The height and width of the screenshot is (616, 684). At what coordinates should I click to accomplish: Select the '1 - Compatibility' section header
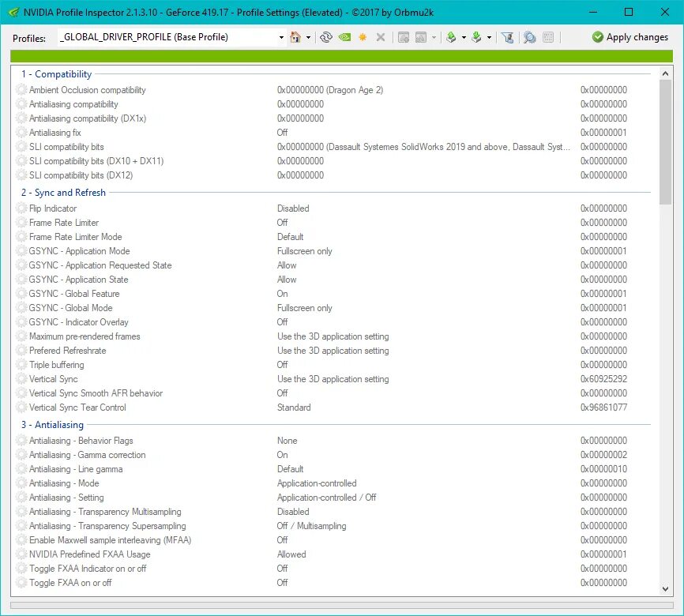pyautogui.click(x=57, y=74)
